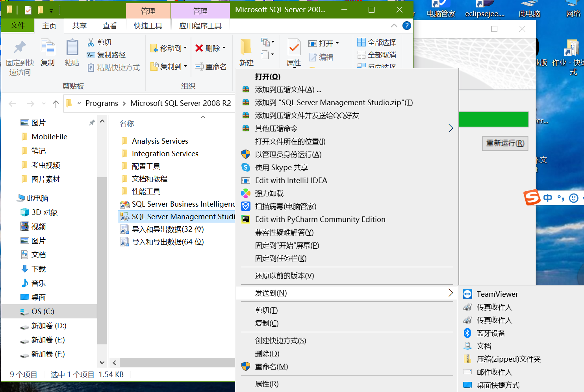
Task: Click the Up one level arrow
Action: point(56,104)
